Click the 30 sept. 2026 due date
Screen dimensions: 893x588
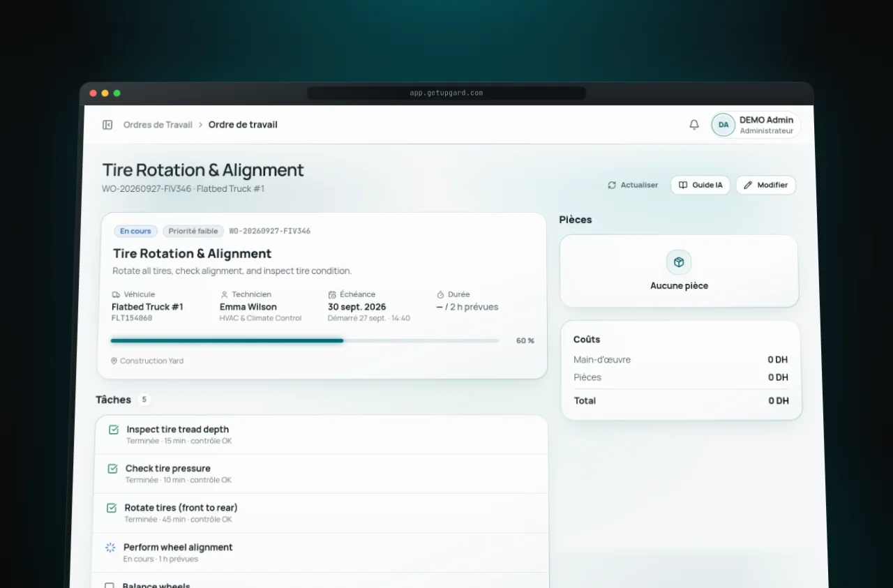357,307
